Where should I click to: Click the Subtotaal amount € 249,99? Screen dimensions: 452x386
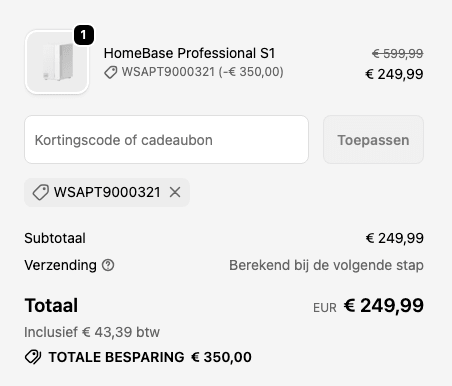point(395,238)
